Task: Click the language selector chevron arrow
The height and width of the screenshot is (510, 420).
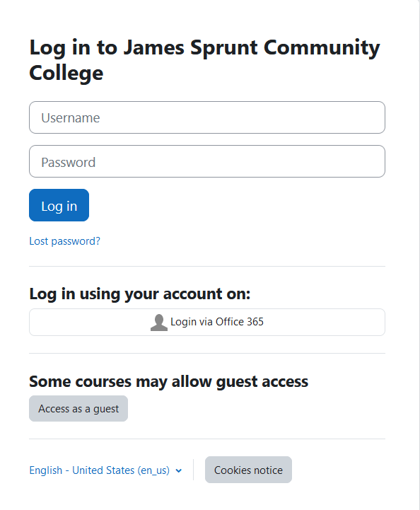Action: tap(178, 470)
